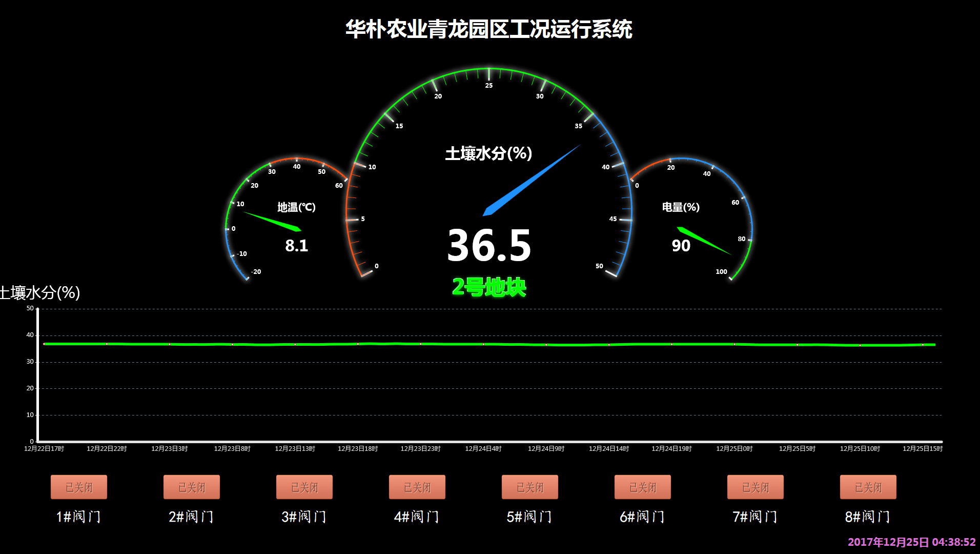Click the 1#阀门 label text
The height and width of the screenshot is (554, 980).
click(78, 517)
